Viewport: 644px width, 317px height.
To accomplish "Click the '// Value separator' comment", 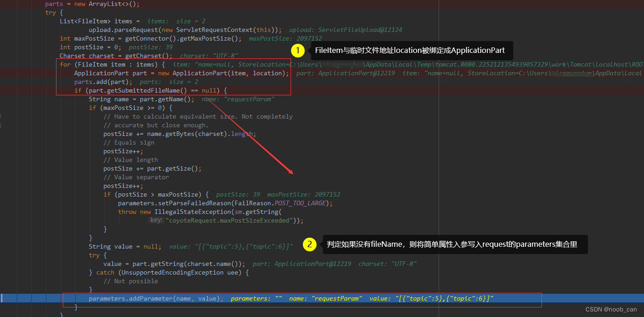I will pyautogui.click(x=136, y=177).
